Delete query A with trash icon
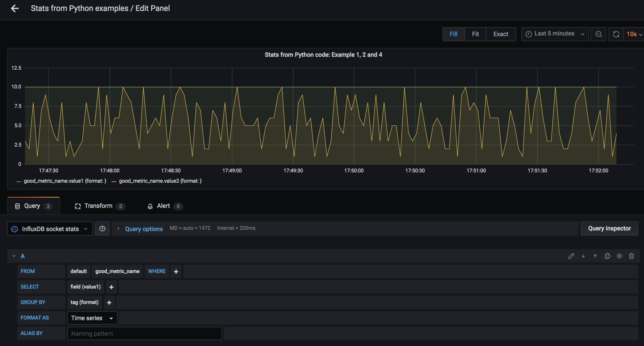644x346 pixels. [x=631, y=256]
